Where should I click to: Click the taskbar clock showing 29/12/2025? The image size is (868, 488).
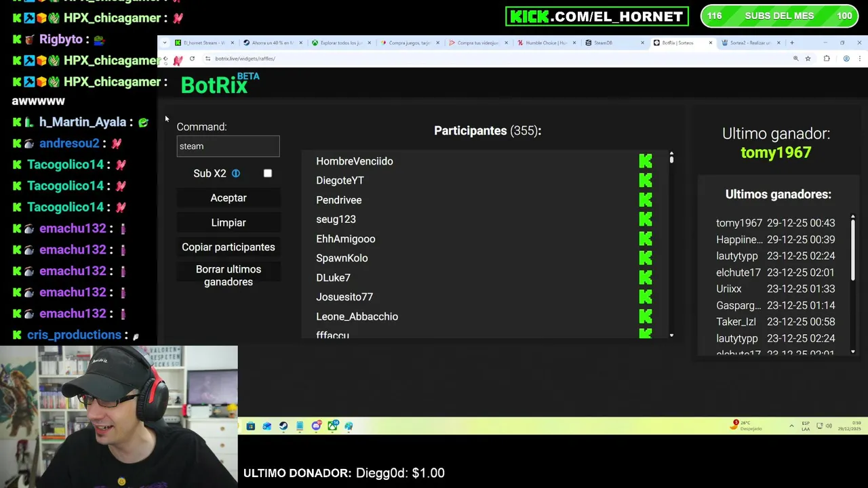tap(848, 426)
